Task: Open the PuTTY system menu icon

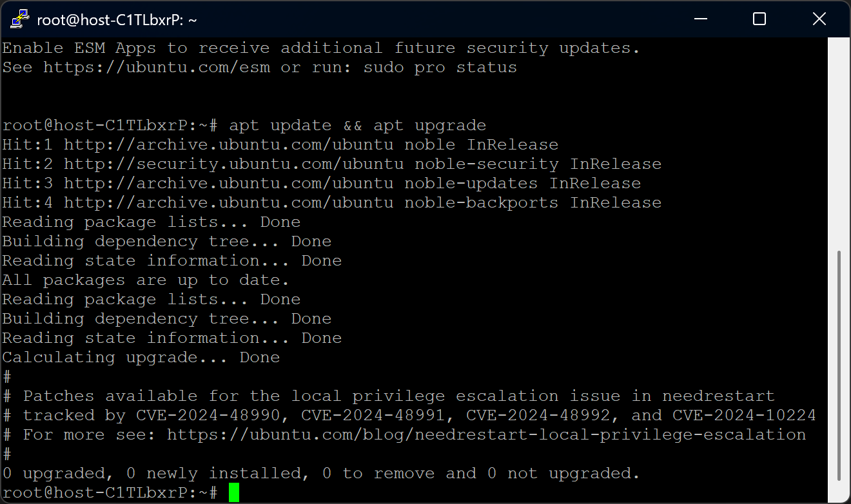Action: pyautogui.click(x=20, y=19)
